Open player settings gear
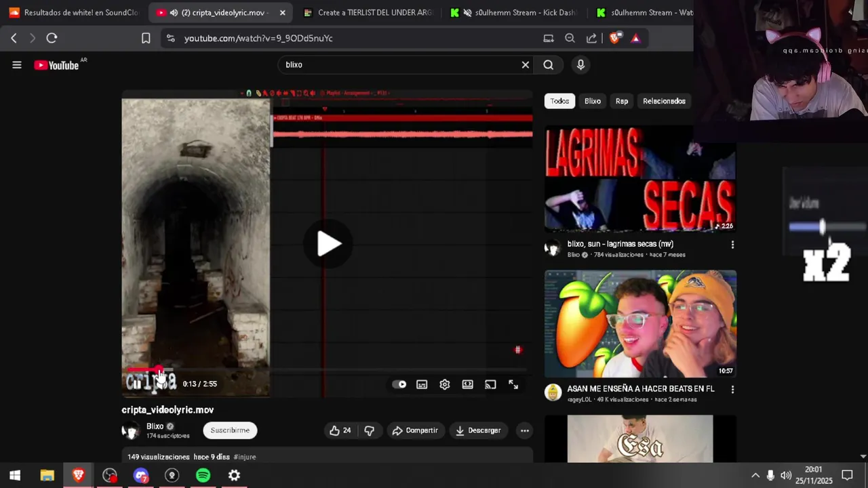868x488 pixels. pos(445,384)
